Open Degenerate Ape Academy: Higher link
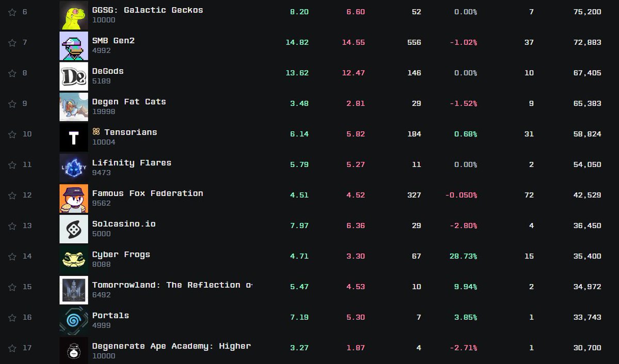Image resolution: width=619 pixels, height=364 pixels. click(x=171, y=346)
